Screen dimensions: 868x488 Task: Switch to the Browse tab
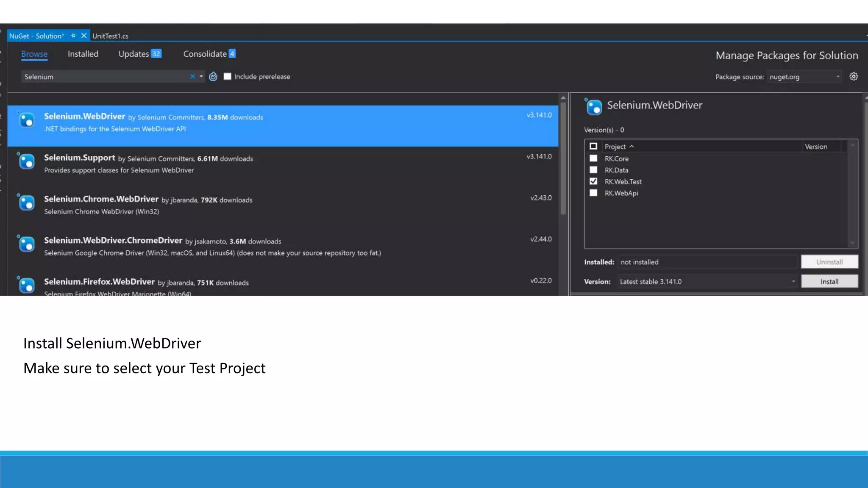(x=34, y=54)
